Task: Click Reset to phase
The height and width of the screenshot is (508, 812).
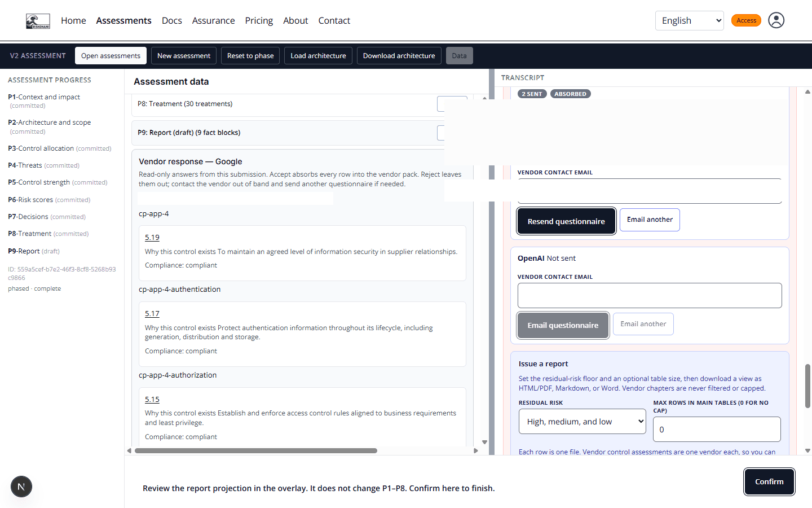Action: (x=250, y=56)
